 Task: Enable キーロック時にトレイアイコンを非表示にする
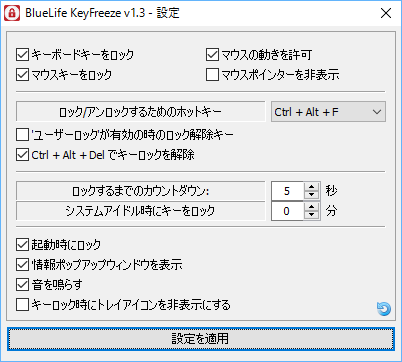(x=22, y=305)
